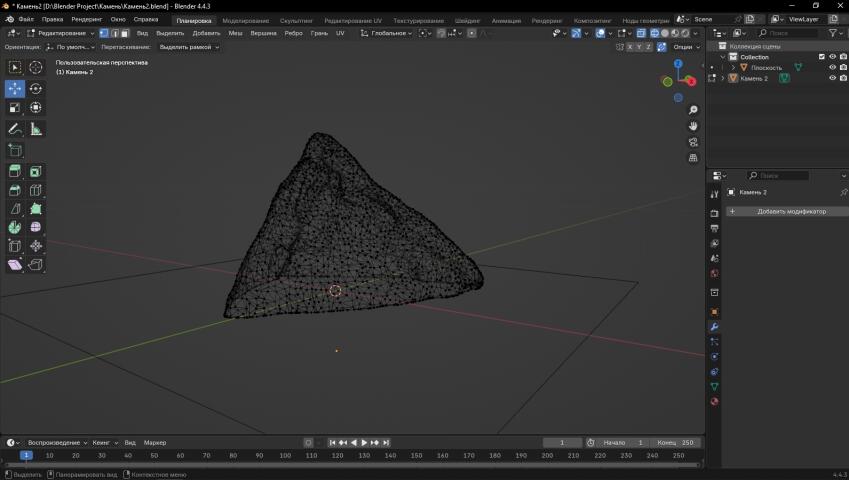Activate the Annotate pencil tool
849x480 pixels.
point(15,129)
